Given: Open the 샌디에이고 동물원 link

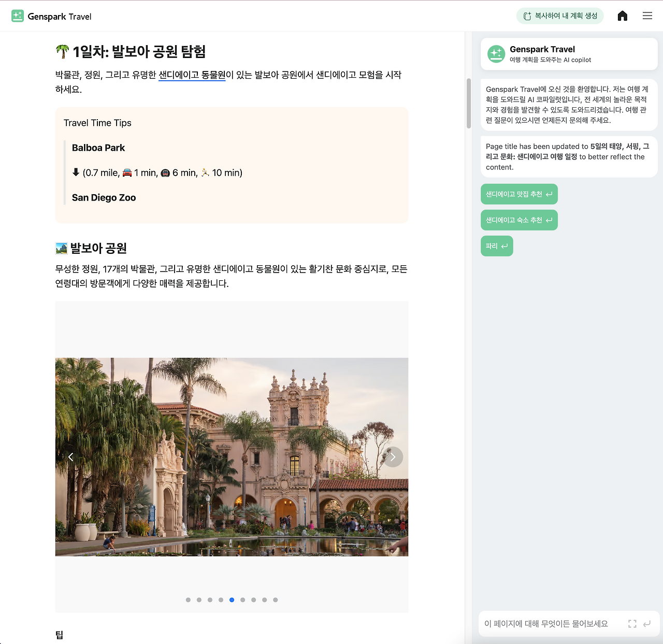Looking at the screenshot, I should click(192, 75).
